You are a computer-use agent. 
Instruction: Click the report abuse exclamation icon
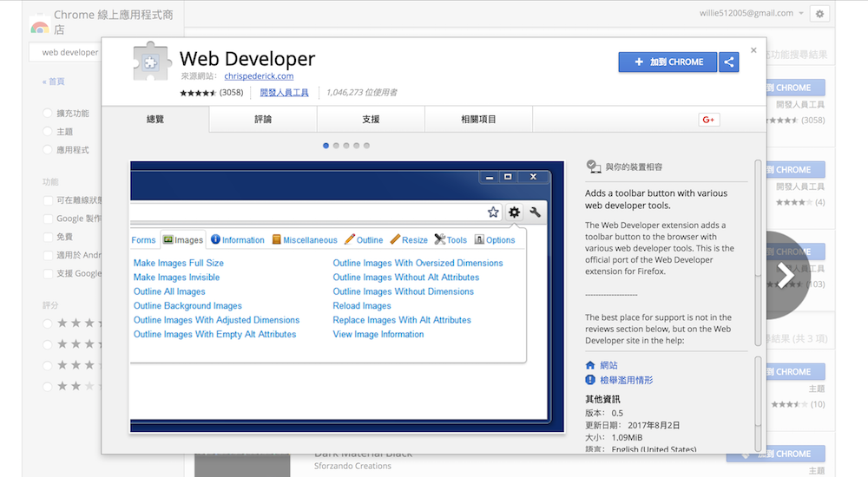[x=590, y=380]
